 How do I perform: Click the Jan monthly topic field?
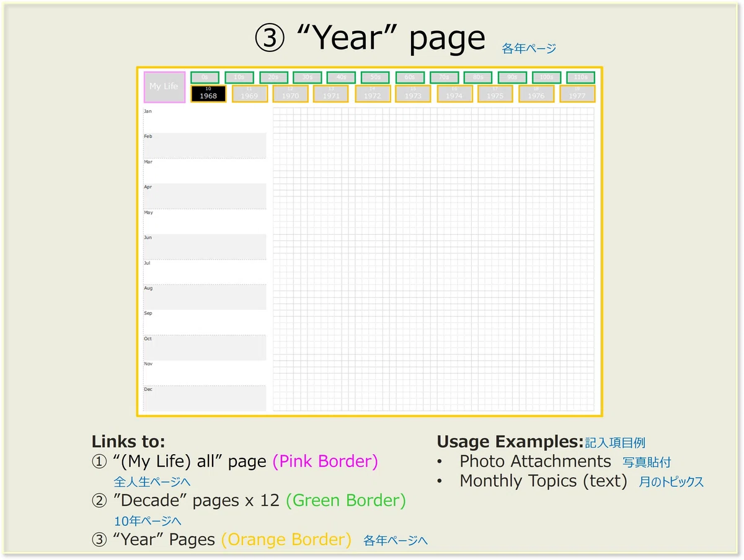pos(205,120)
